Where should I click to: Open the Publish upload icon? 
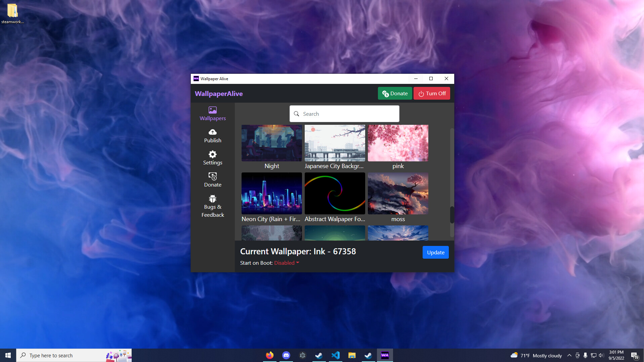click(x=212, y=132)
